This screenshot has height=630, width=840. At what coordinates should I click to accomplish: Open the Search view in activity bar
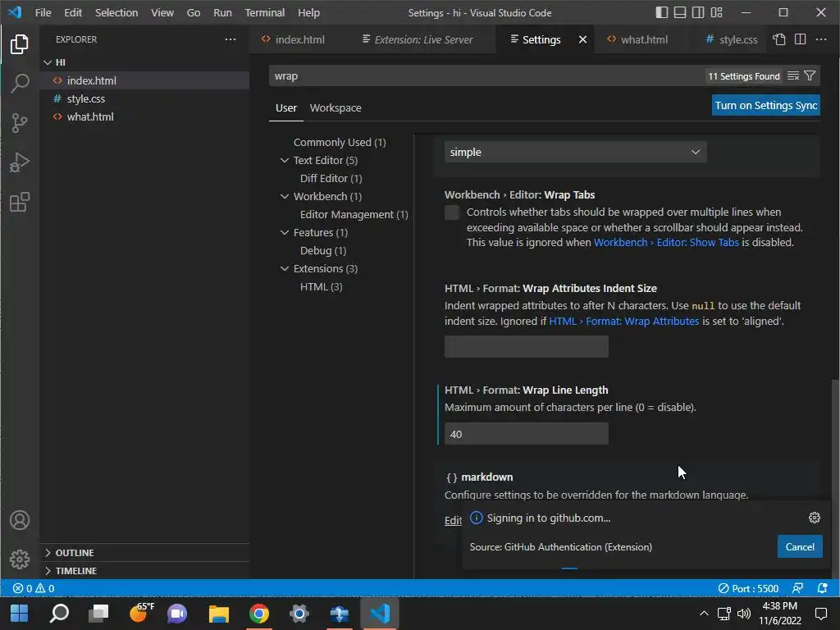(20, 83)
